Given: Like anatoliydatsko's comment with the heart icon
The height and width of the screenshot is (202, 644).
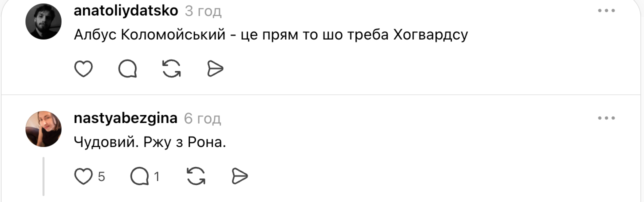Looking at the screenshot, I should point(83,69).
